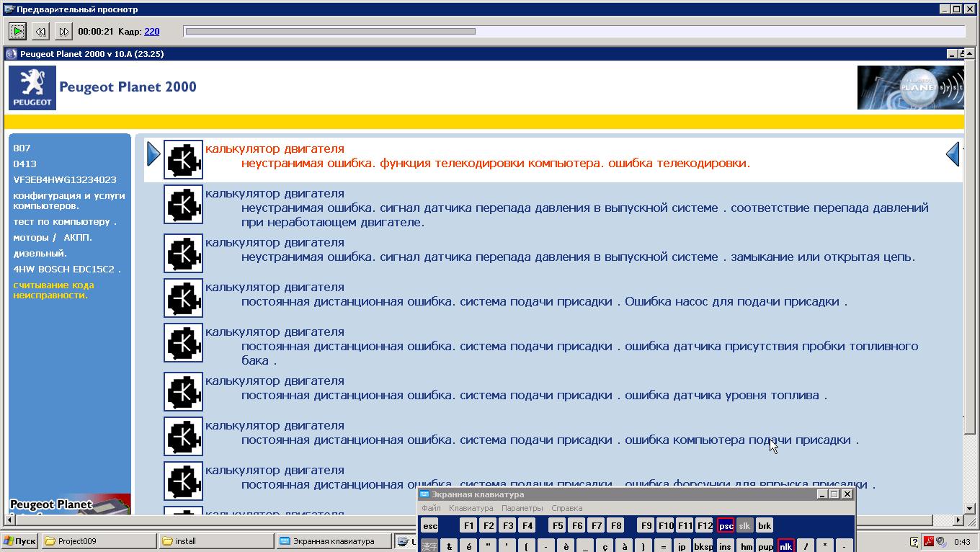This screenshot has width=980, height=552.
Task: Open frame number 220 link
Action: click(x=152, y=32)
